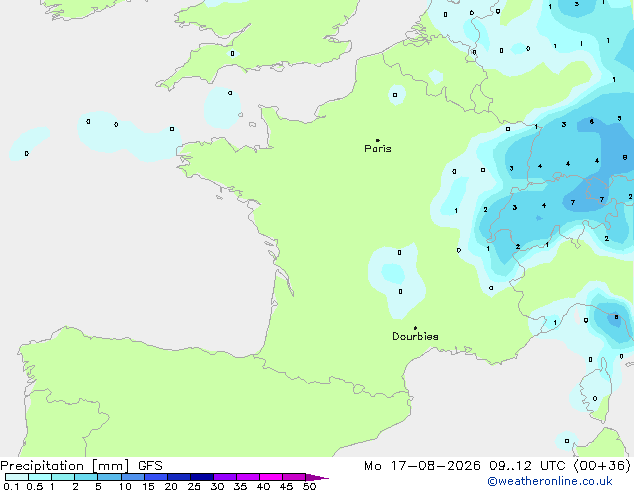Select the dark navy 25 mm legend swatch
Image resolution: width=634 pixels, height=490 pixels.
click(x=202, y=477)
